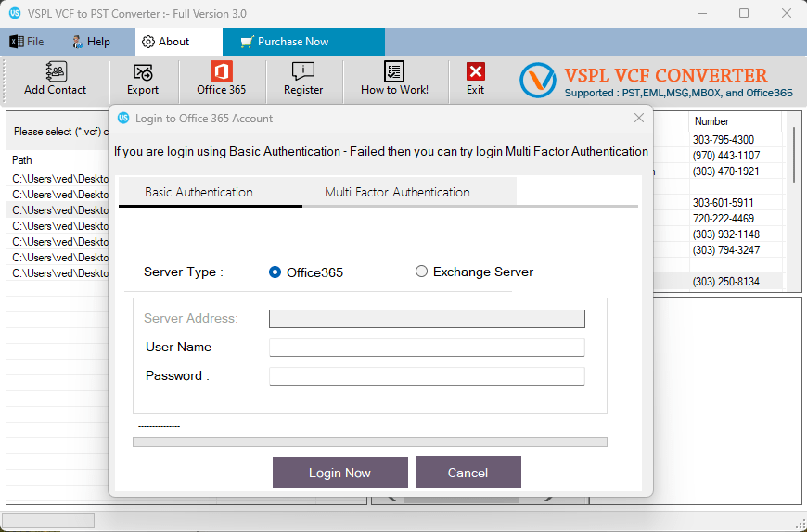Close the Login to Office 365 dialog

pos(639,119)
